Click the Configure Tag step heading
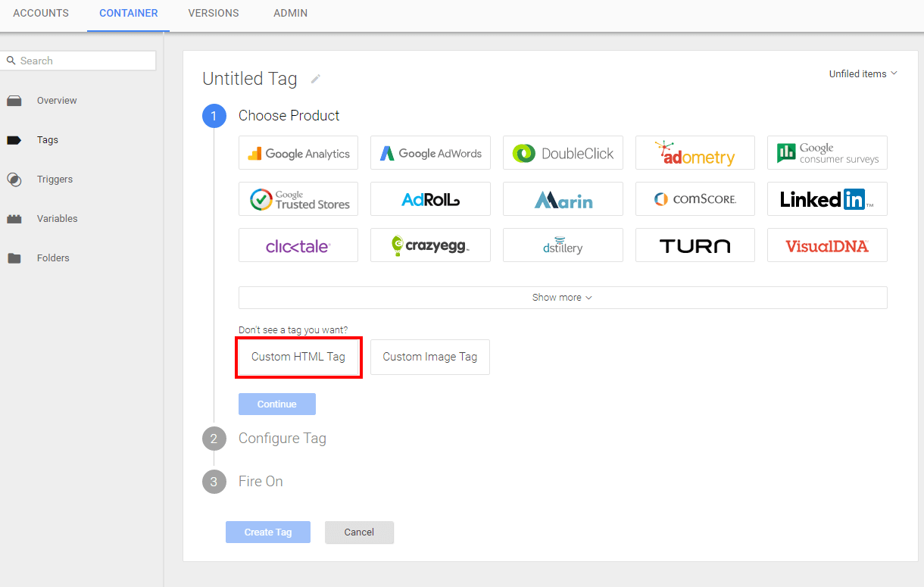Image resolution: width=924 pixels, height=587 pixels. tap(283, 439)
